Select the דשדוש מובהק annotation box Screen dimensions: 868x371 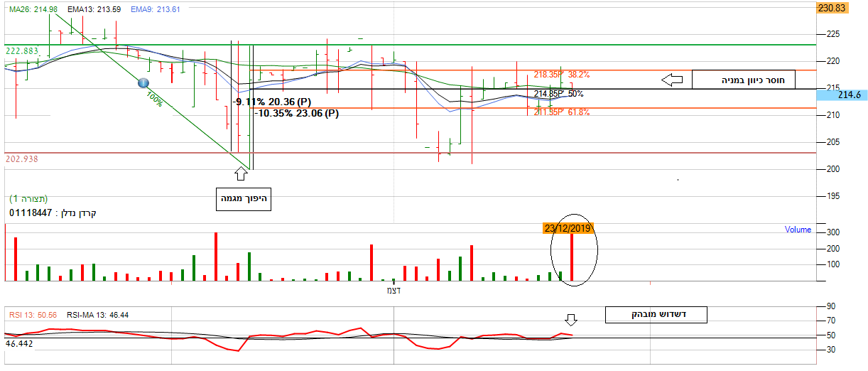[x=656, y=313]
